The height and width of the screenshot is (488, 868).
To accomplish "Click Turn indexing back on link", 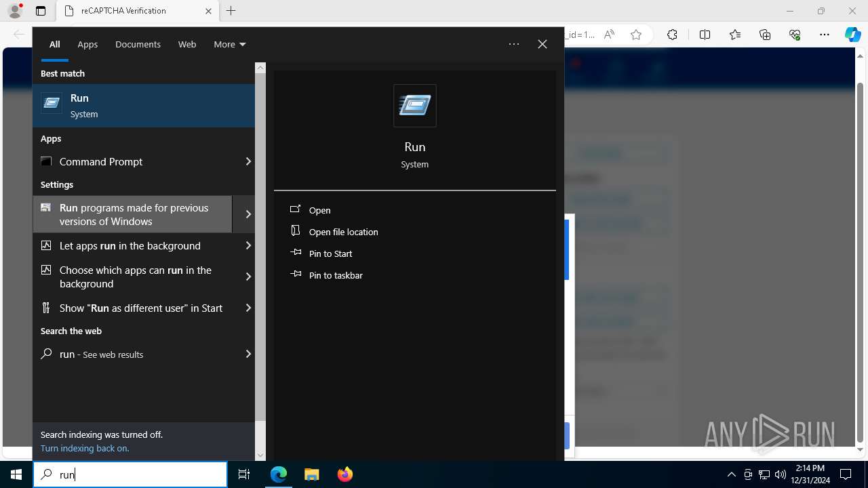I will tap(85, 448).
